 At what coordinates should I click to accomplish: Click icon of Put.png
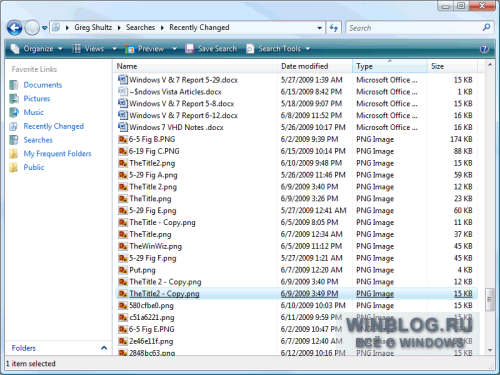click(123, 270)
